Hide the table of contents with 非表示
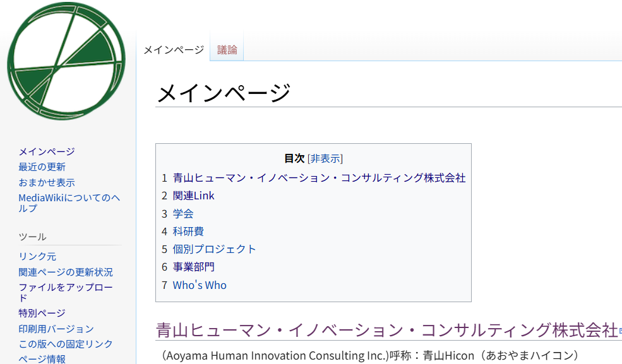The height and width of the screenshot is (364, 622). pyautogui.click(x=325, y=158)
